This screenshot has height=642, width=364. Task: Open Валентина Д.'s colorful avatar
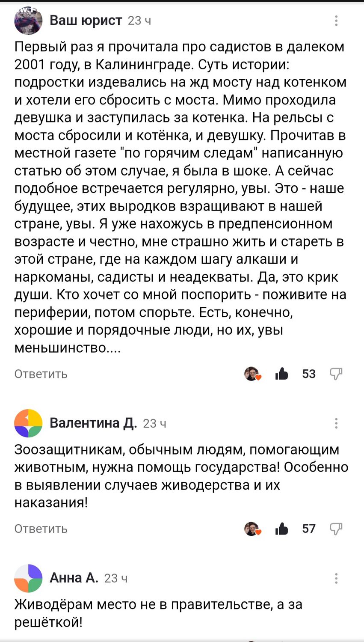pos(28,423)
